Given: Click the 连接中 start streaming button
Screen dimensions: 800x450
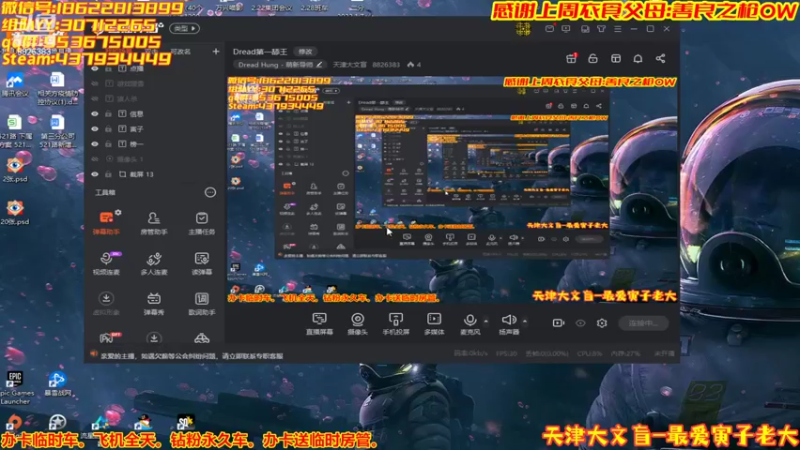Looking at the screenshot, I should coord(643,323).
